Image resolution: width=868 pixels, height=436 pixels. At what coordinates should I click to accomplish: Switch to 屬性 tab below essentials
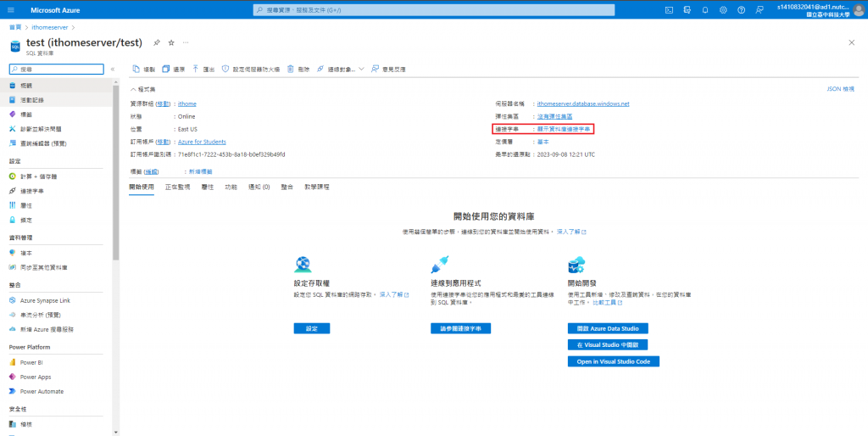tap(207, 187)
